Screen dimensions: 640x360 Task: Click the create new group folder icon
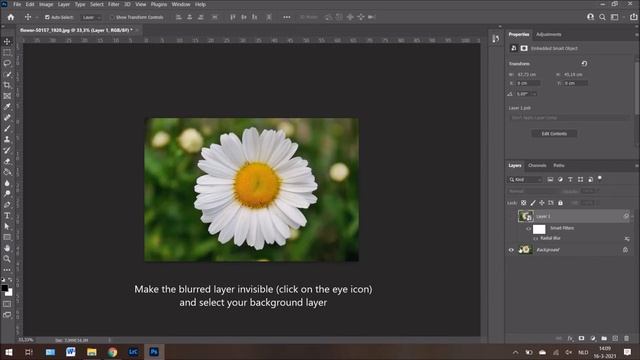pyautogui.click(x=604, y=338)
